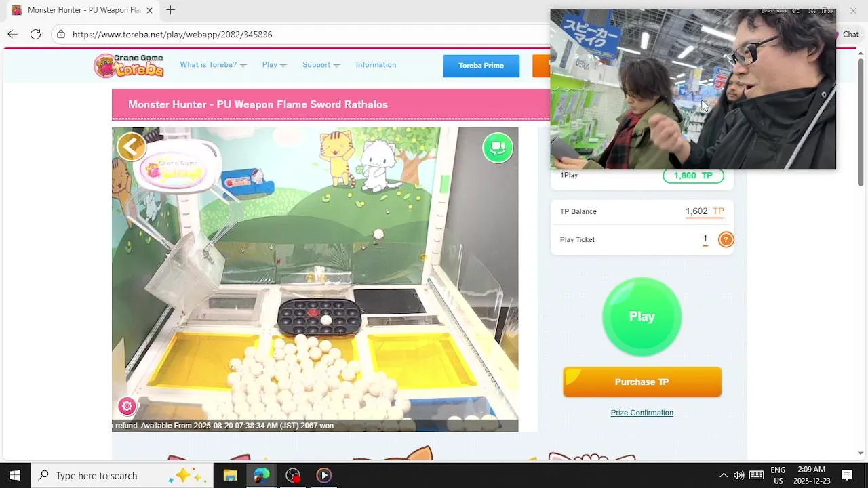The image size is (868, 488).
Task: Reload the page with refresh icon
Action: 35,34
